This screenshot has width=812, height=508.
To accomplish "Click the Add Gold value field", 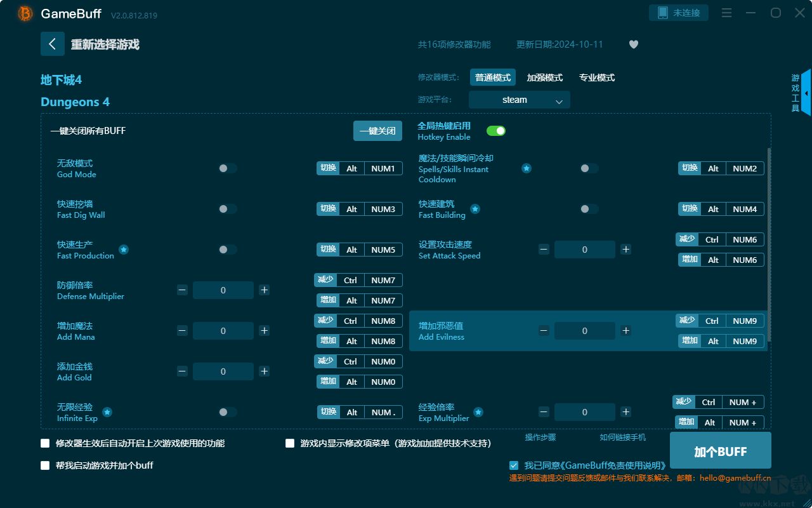I will (223, 371).
